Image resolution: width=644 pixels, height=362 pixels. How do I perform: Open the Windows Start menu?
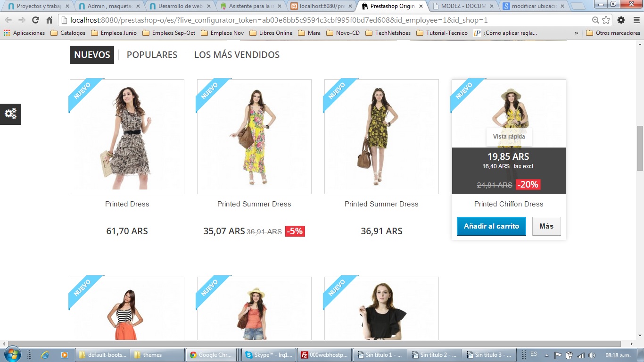point(12,354)
